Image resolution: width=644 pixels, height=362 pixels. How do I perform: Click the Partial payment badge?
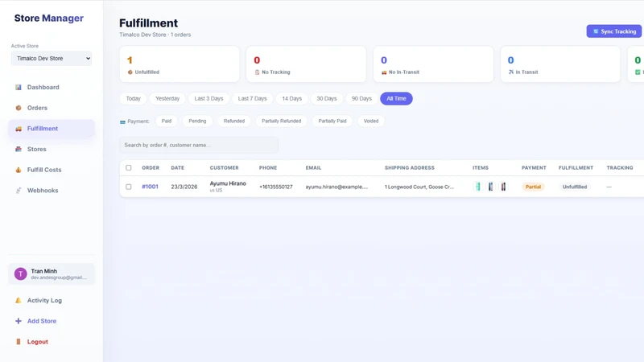click(533, 187)
